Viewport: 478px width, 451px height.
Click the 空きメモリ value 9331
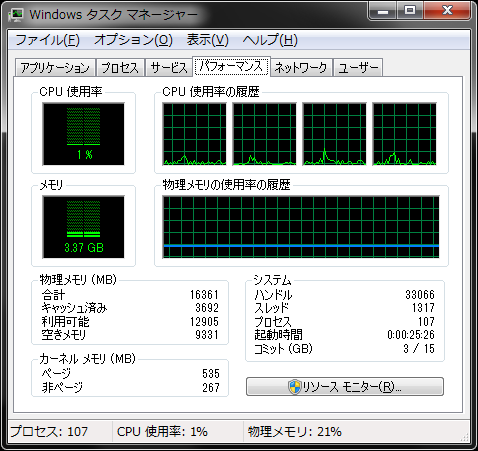click(x=207, y=335)
